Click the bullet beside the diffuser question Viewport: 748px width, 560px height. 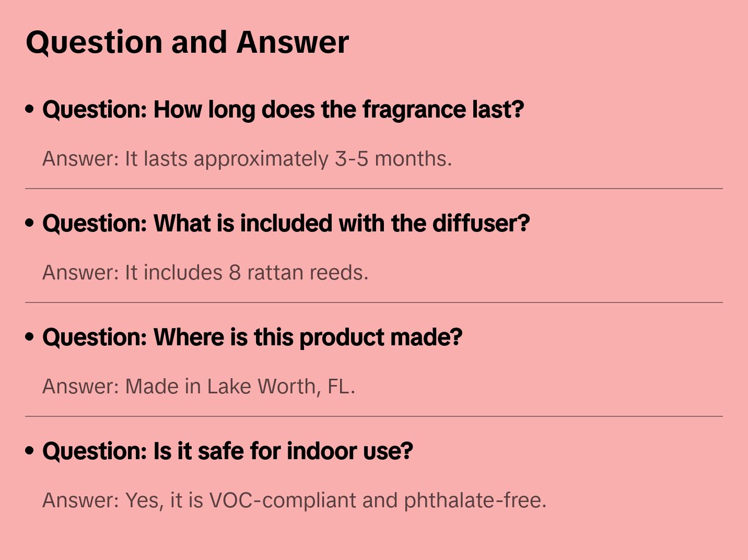click(x=30, y=223)
